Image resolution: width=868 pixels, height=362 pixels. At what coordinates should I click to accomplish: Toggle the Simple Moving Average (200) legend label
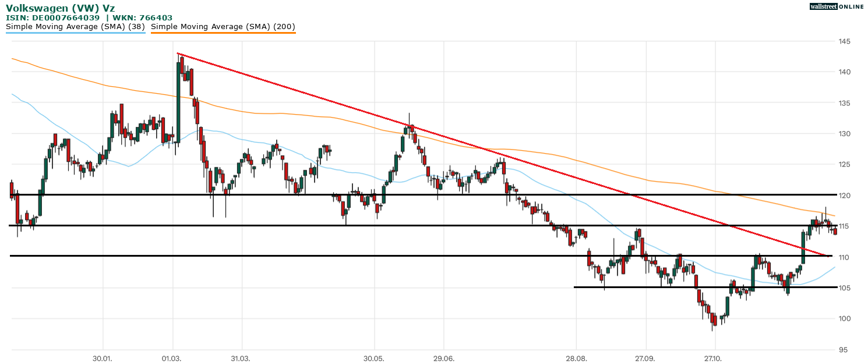(223, 26)
